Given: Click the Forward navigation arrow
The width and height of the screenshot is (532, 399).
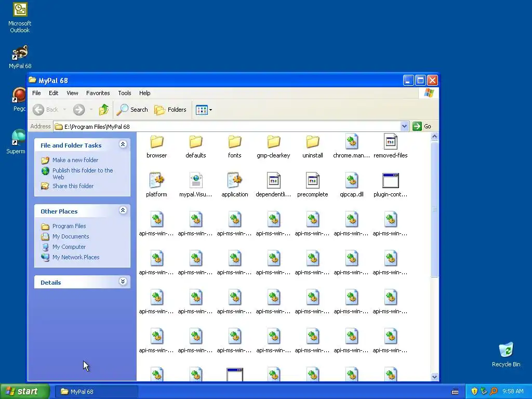Looking at the screenshot, I should (x=79, y=110).
